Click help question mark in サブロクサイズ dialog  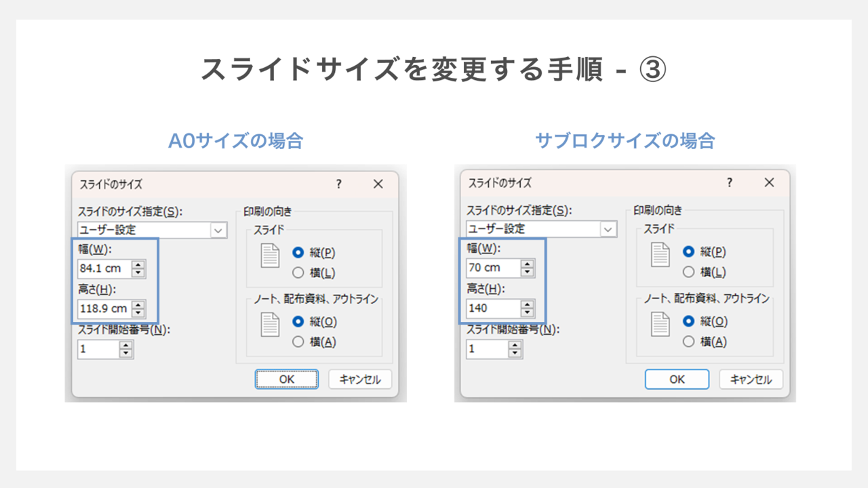pos(730,183)
